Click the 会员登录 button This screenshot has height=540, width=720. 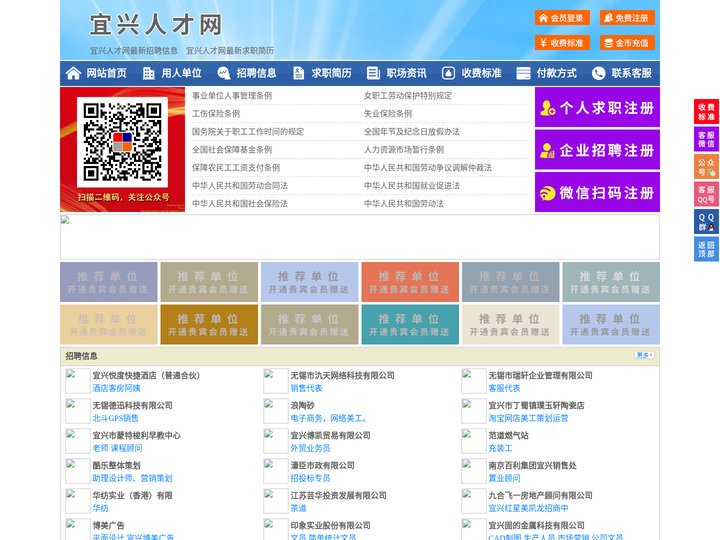(562, 18)
